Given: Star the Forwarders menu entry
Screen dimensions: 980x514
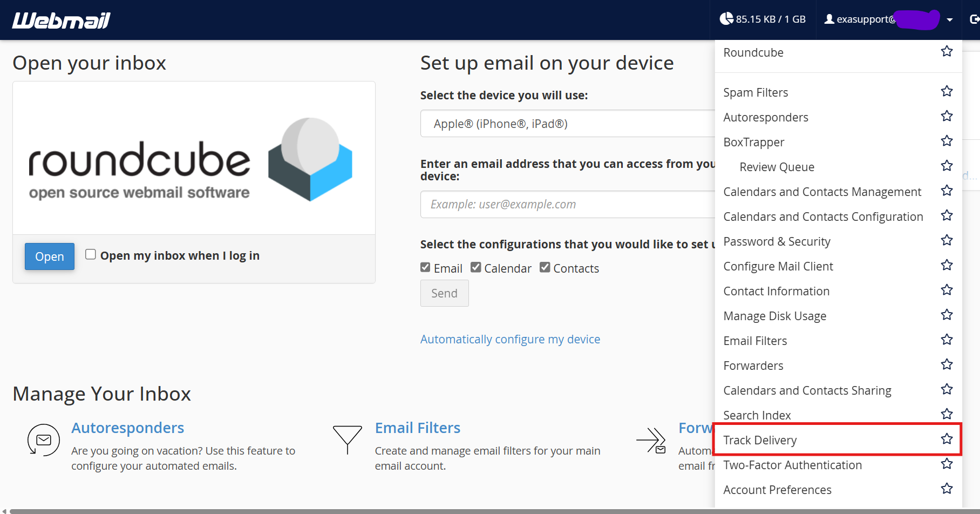Looking at the screenshot, I should pos(947,364).
